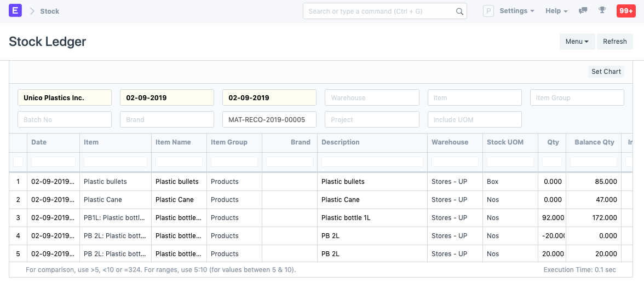Click the Balance Qty column header
Image resolution: width=644 pixels, height=283 pixels.
[x=594, y=142]
